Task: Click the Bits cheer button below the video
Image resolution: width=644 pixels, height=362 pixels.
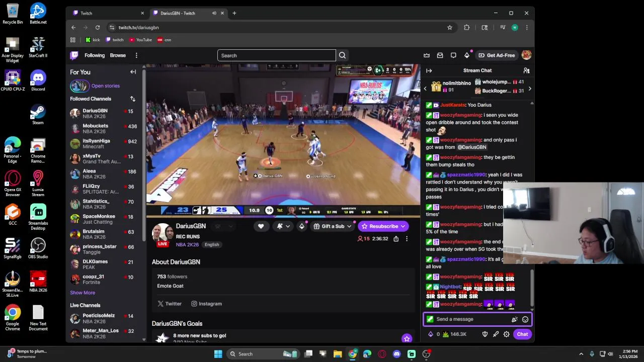Action: click(x=302, y=226)
